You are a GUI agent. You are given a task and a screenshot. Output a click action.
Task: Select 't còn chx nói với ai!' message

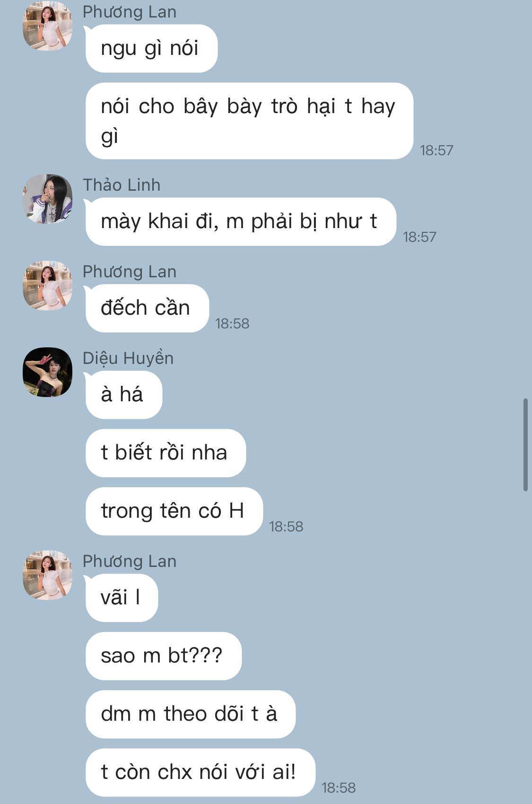(x=200, y=772)
